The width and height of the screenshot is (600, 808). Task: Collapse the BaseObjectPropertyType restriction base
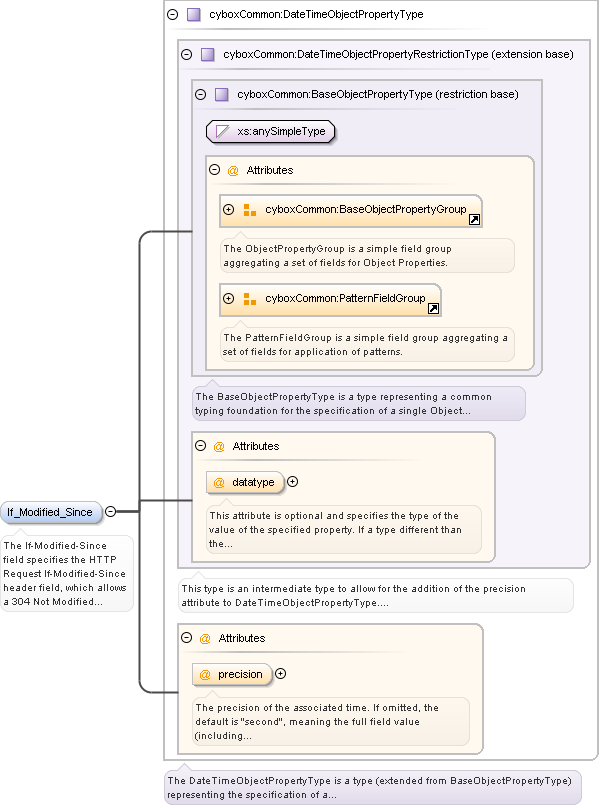click(x=201, y=95)
